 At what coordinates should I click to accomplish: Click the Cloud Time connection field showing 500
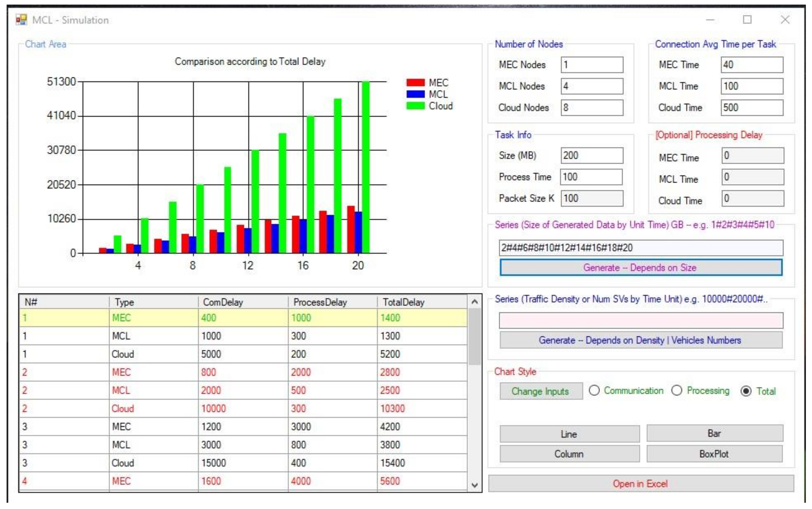click(x=752, y=108)
